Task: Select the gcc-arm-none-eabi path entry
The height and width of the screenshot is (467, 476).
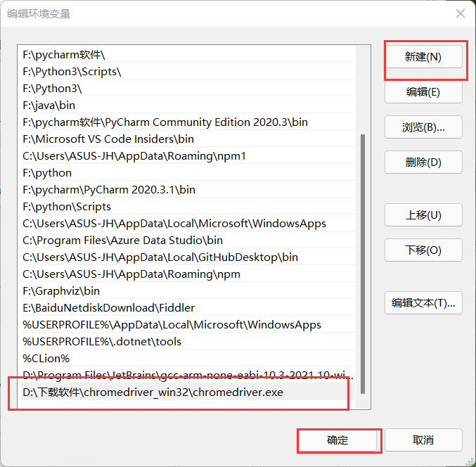Action: click(186, 376)
